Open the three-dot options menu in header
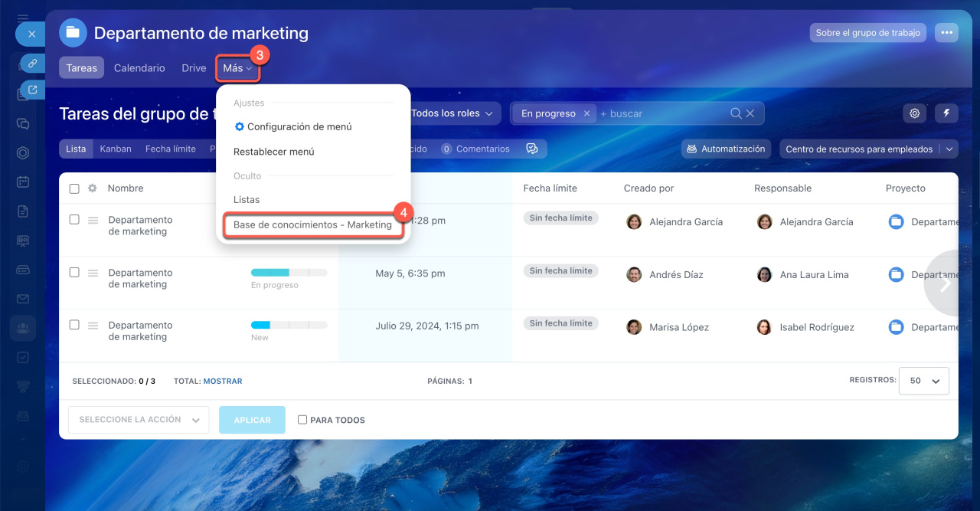This screenshot has height=511, width=980. [947, 33]
